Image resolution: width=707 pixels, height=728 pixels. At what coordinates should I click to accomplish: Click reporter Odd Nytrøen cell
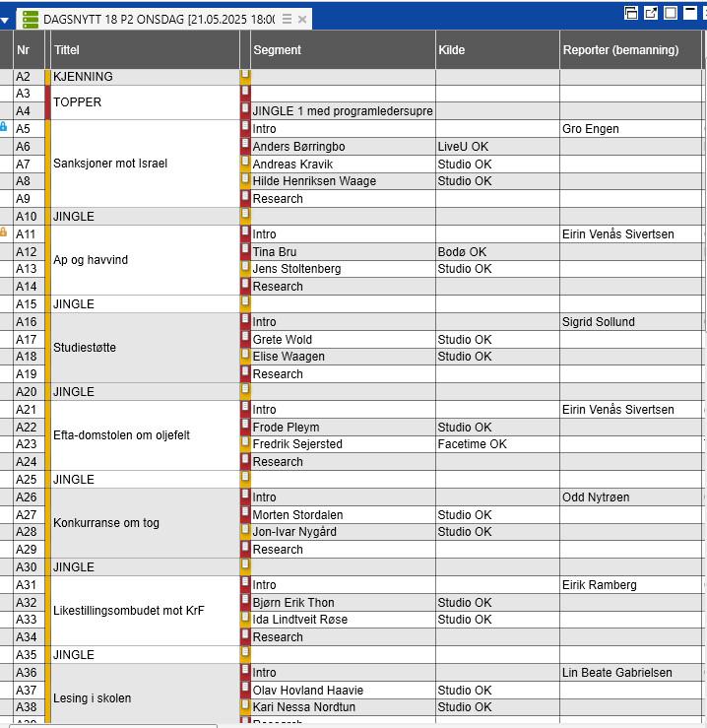point(631,497)
